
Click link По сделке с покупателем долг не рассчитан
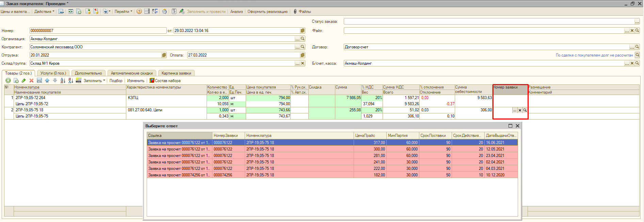point(594,55)
